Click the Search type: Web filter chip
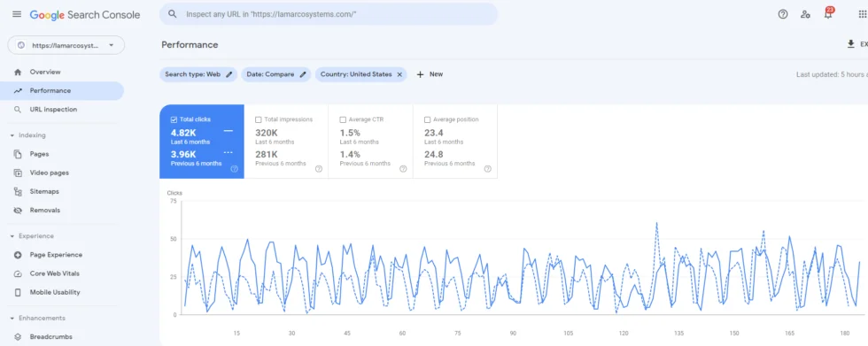868x346 pixels. [198, 74]
